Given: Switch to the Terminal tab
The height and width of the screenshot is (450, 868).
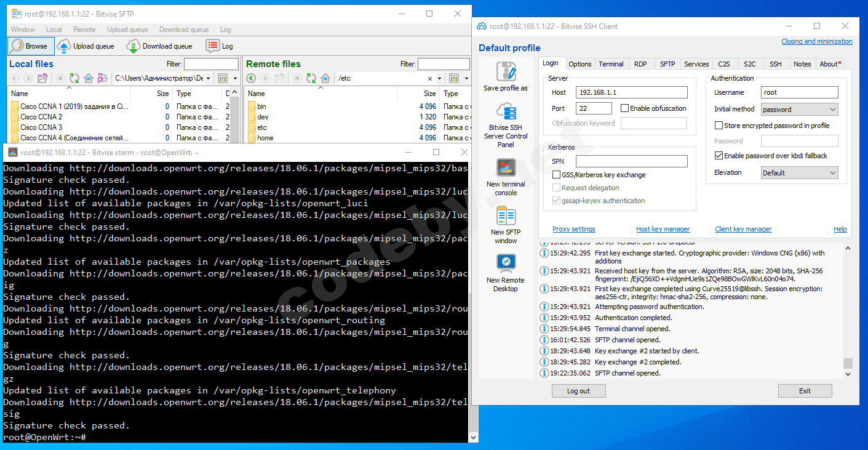Looking at the screenshot, I should tap(611, 64).
